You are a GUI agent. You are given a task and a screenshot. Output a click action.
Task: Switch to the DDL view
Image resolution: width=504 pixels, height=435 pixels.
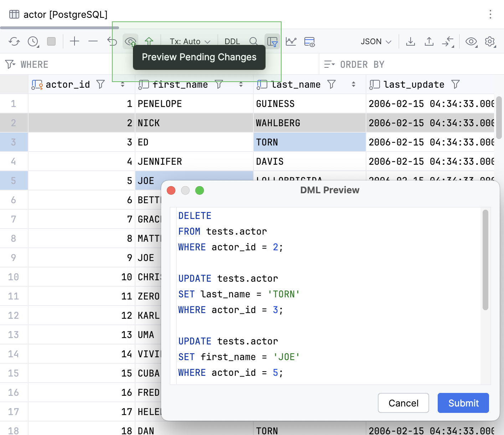click(232, 41)
